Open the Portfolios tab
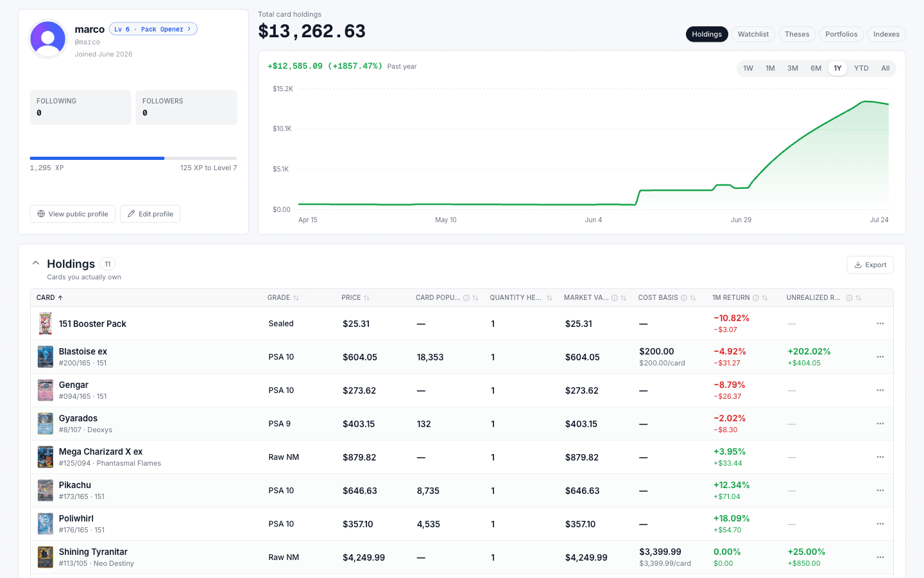The height and width of the screenshot is (578, 924). tap(841, 34)
